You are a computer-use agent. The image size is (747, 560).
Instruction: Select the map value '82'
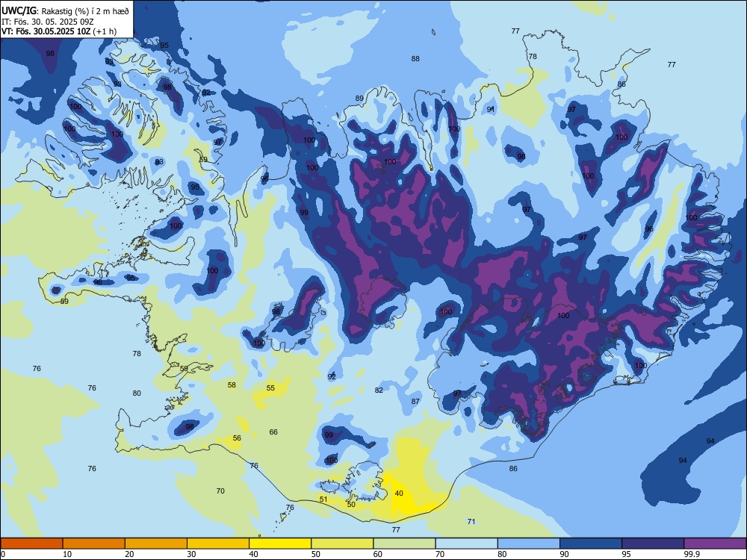coord(379,390)
